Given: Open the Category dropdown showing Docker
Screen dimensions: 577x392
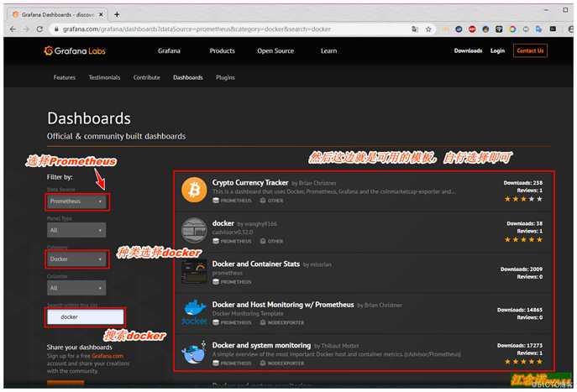Looking at the screenshot, I should point(76,259).
